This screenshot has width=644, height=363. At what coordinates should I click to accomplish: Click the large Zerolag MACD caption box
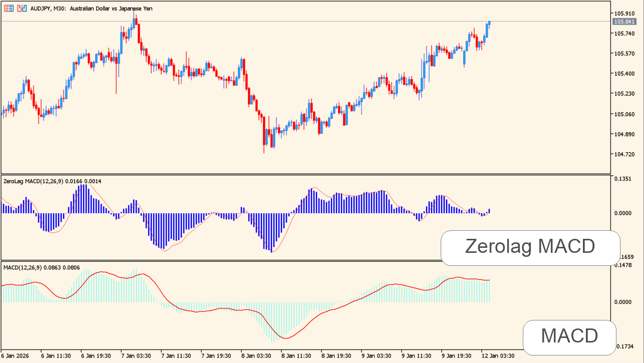(530, 247)
